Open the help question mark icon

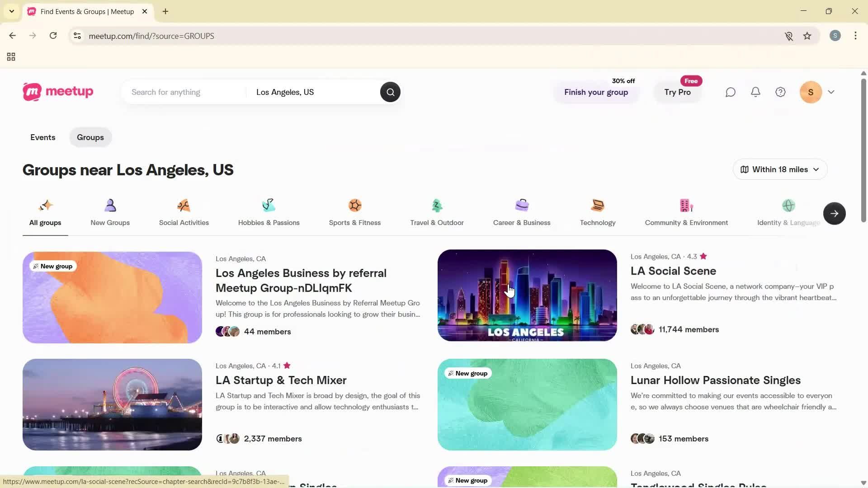click(780, 92)
